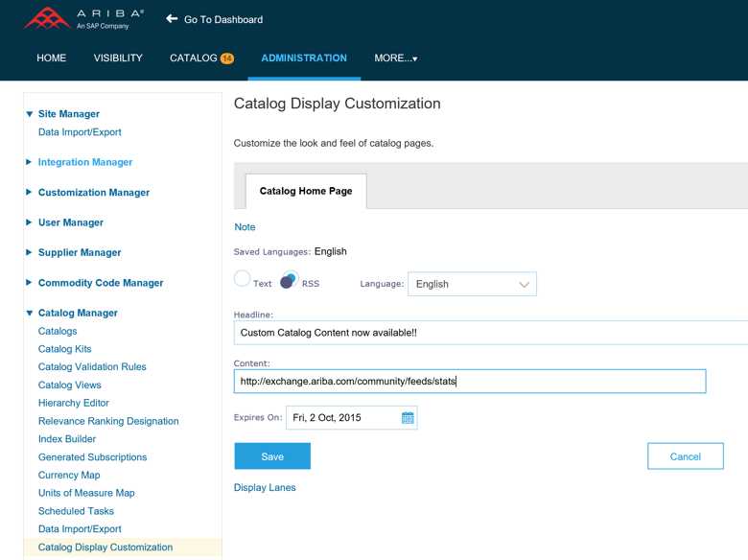Open the MORE... menu

[395, 58]
